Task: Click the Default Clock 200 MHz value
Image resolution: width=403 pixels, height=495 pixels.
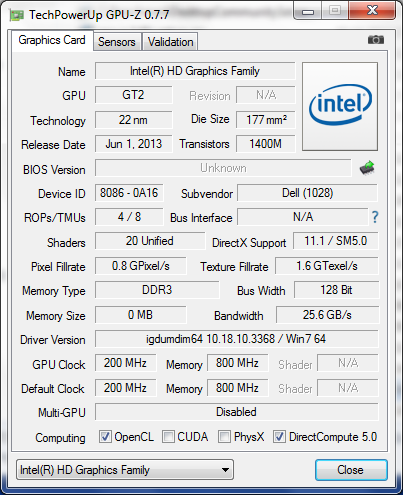Action: point(126,388)
